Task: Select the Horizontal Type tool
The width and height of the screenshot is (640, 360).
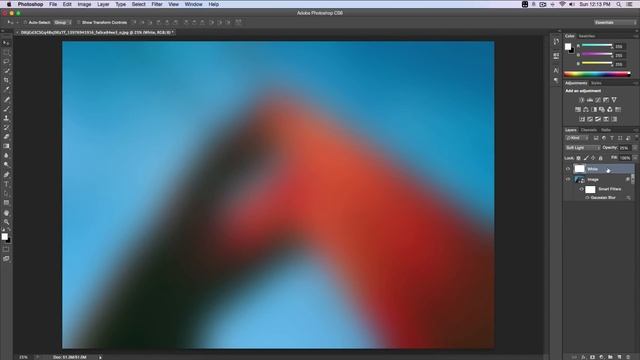Action: (x=6, y=184)
